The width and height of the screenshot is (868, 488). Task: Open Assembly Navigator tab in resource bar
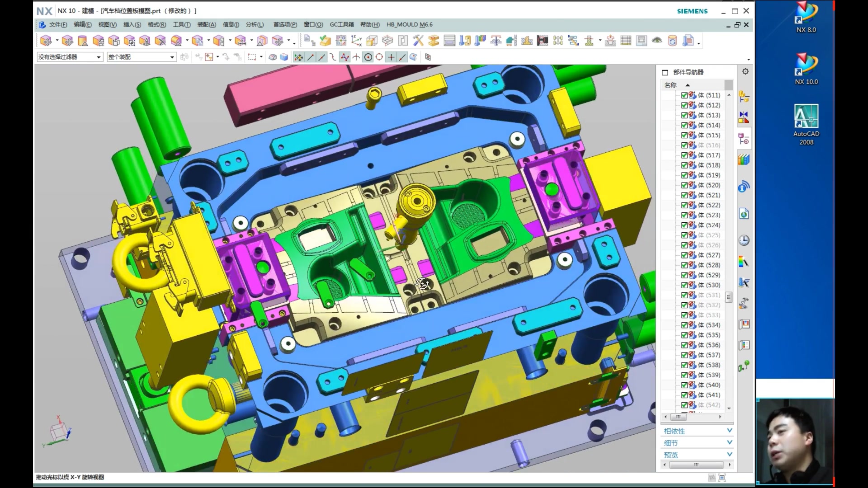tap(744, 96)
